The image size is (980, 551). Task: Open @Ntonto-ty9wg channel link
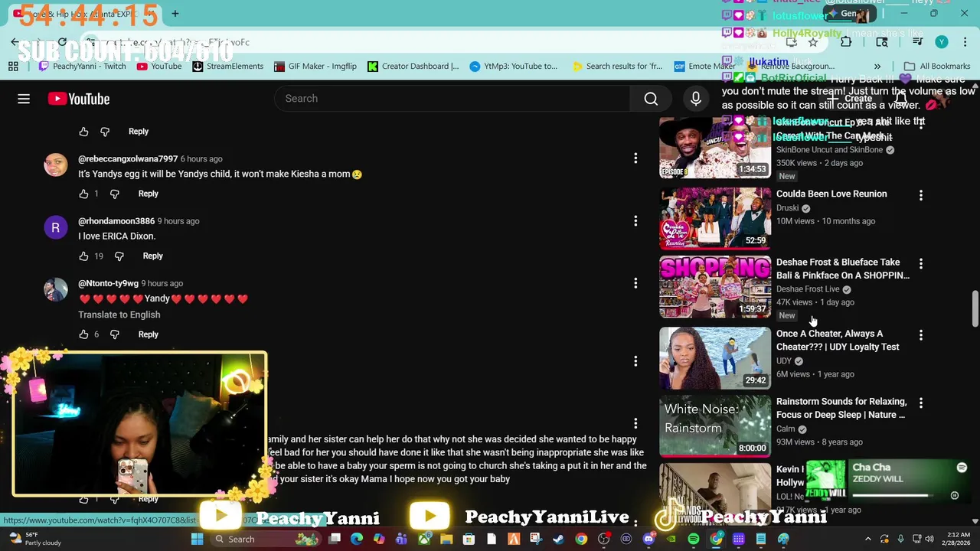(108, 283)
